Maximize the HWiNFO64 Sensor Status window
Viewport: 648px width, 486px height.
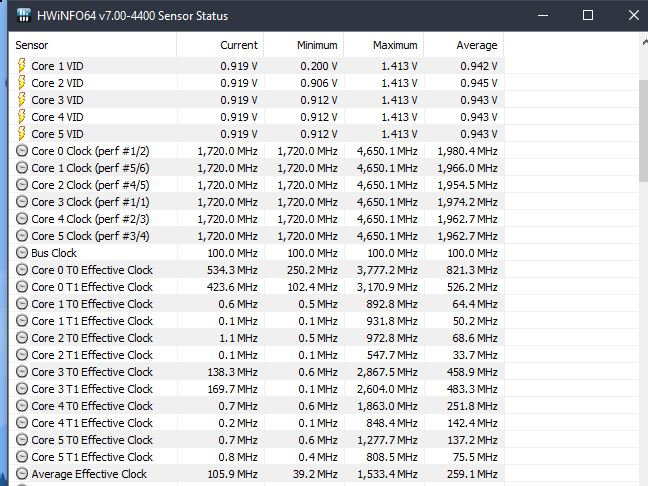(588, 15)
